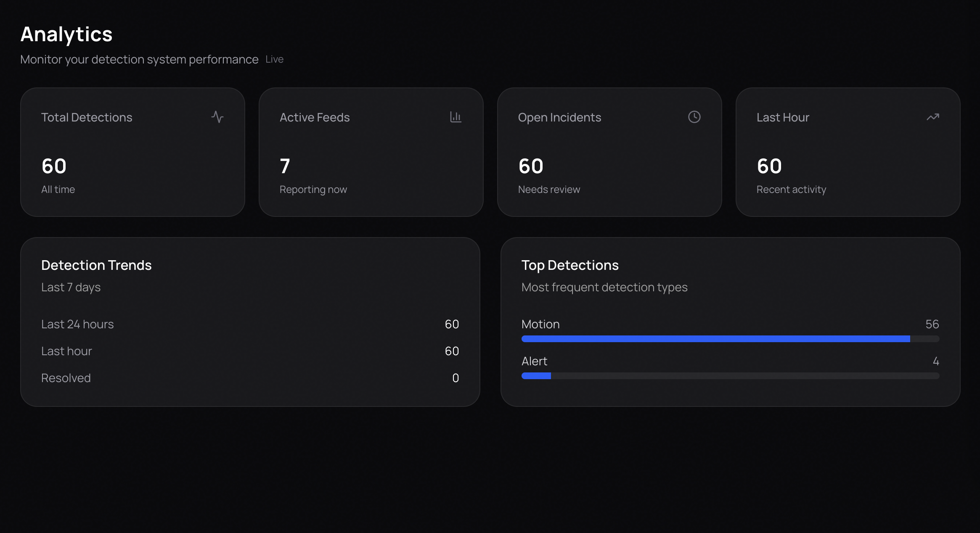Viewport: 980px width, 533px height.
Task: Select the Open Incidents card
Action: coord(609,152)
